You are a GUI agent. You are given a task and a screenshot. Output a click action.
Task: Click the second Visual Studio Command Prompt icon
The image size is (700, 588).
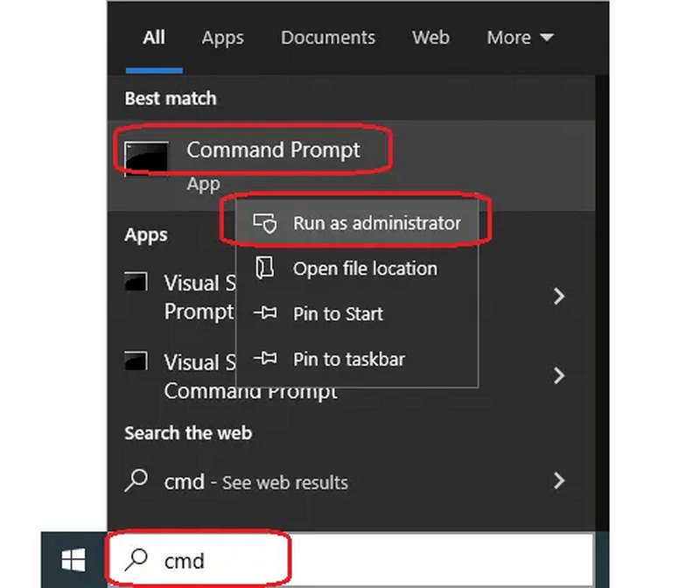(x=136, y=360)
